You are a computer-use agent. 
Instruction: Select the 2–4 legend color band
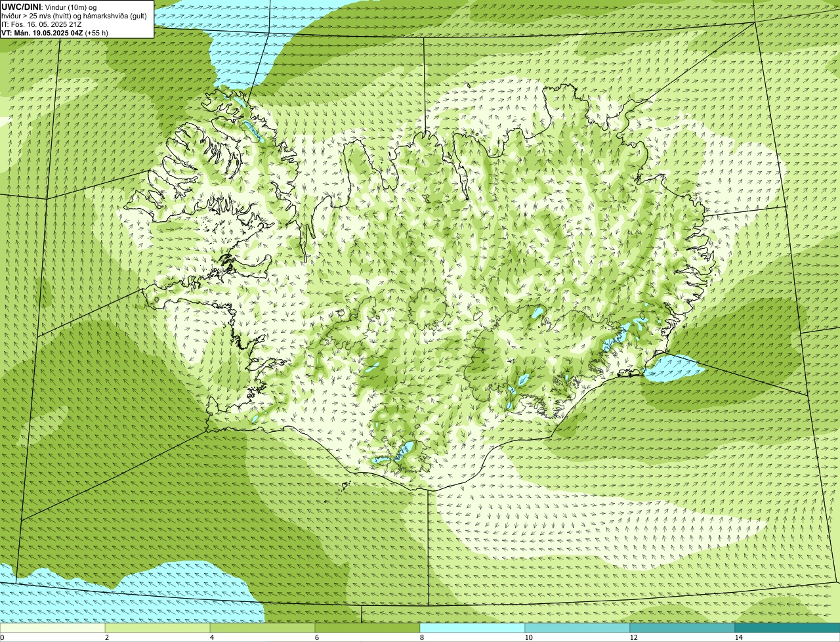pyautogui.click(x=157, y=628)
